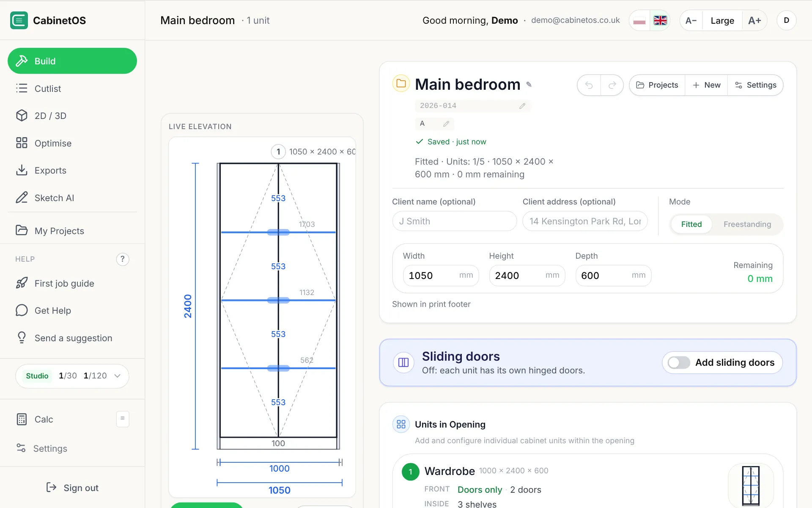Image resolution: width=812 pixels, height=508 pixels.
Task: Go to Exports
Action: 72,170
